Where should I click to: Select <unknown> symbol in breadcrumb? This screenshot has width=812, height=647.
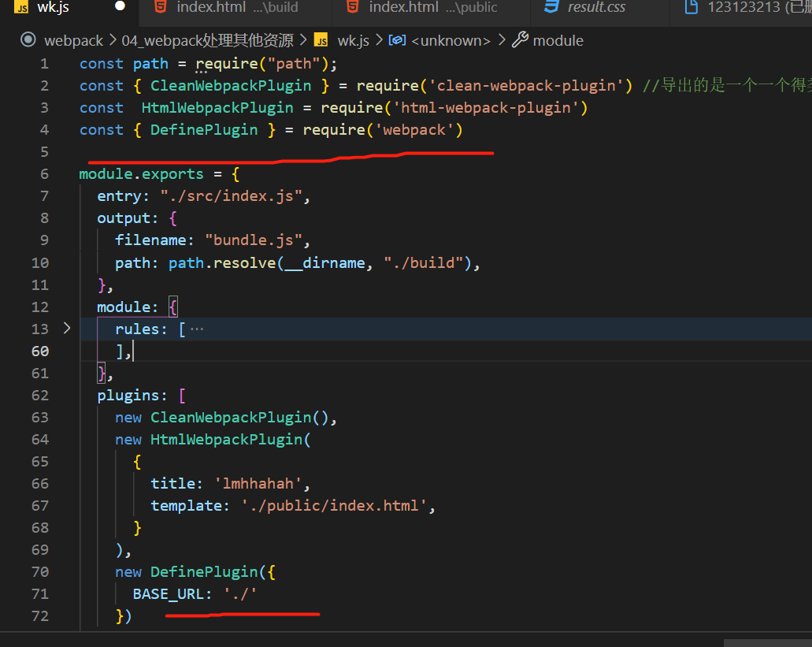(x=450, y=40)
